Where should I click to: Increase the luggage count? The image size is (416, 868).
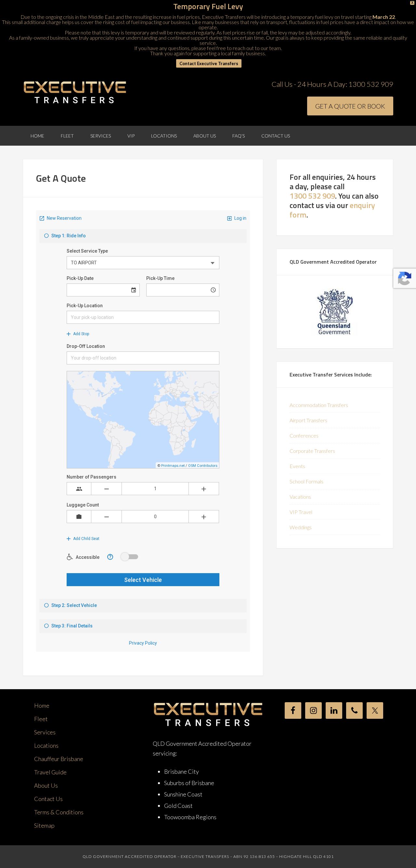(204, 517)
